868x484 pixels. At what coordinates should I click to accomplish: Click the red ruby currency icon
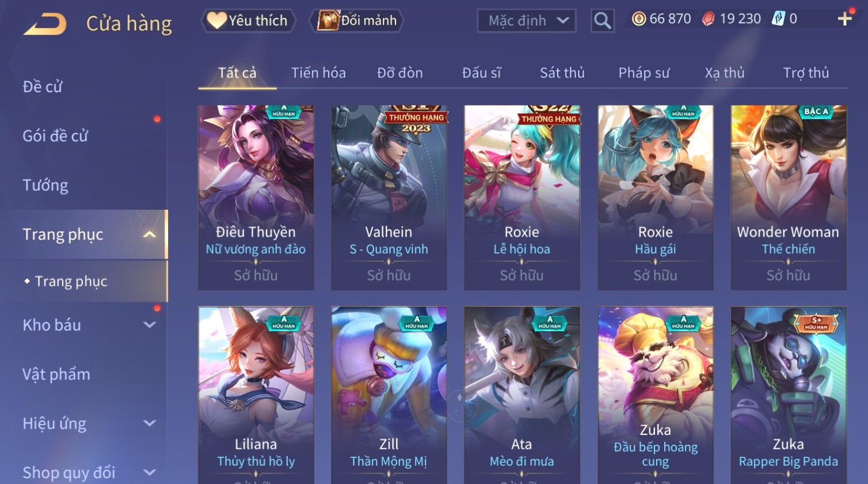tap(709, 19)
